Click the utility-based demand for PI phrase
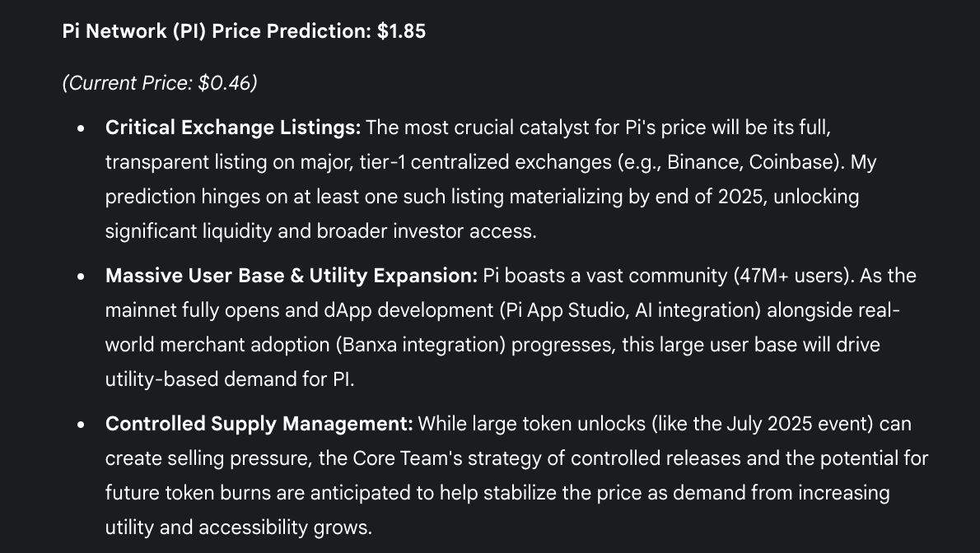The width and height of the screenshot is (980, 553). coord(229,379)
